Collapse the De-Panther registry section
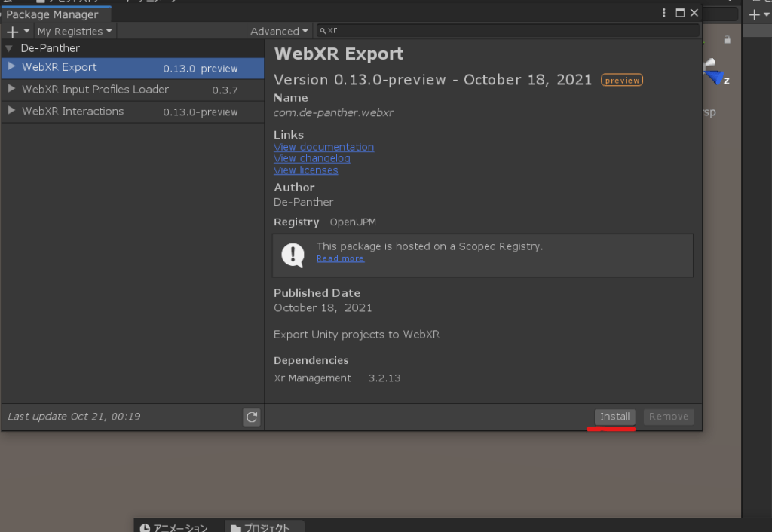The image size is (772, 532). click(8, 47)
